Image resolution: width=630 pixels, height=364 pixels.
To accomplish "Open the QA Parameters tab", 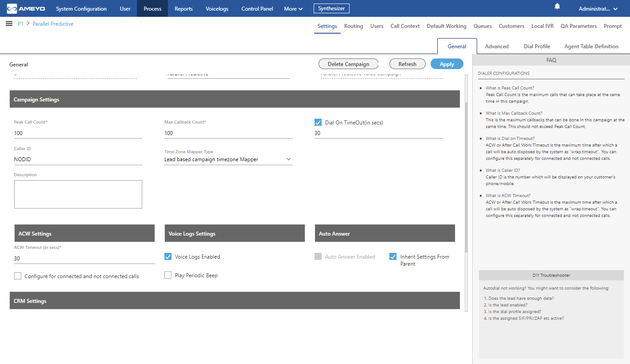I will point(579,26).
